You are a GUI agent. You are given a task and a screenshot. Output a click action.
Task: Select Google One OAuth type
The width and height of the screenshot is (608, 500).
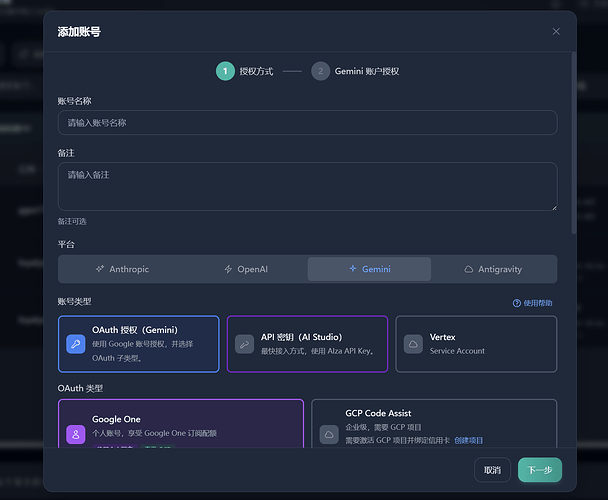[181, 424]
